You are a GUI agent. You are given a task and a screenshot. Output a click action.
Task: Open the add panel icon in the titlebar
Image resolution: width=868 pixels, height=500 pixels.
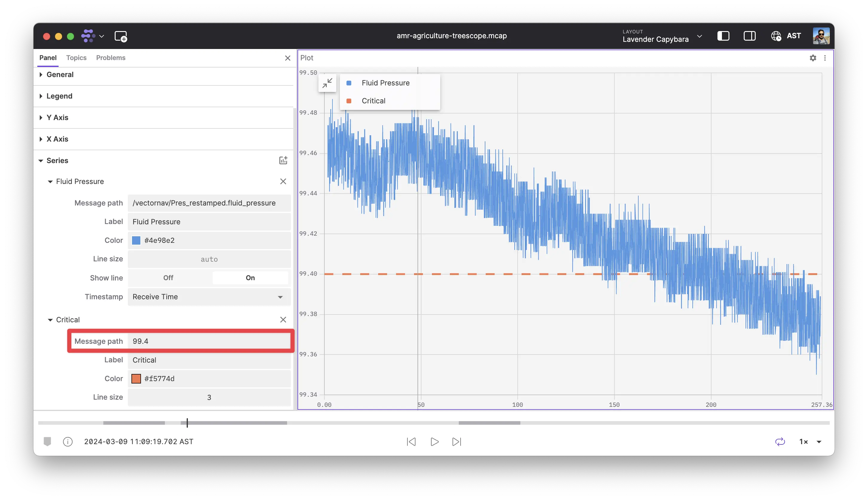coord(121,36)
